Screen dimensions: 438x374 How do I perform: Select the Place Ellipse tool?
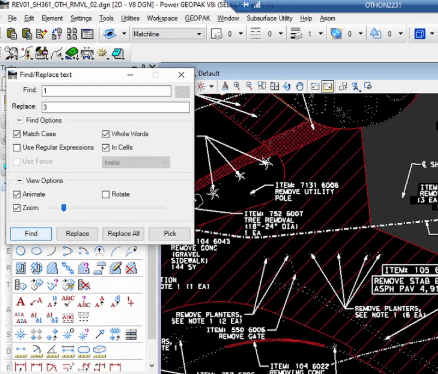36,251
